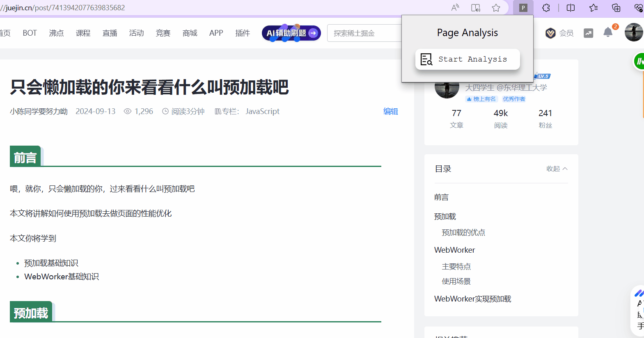Open the 课程 nav item
This screenshot has width=644, height=338.
[83, 33]
